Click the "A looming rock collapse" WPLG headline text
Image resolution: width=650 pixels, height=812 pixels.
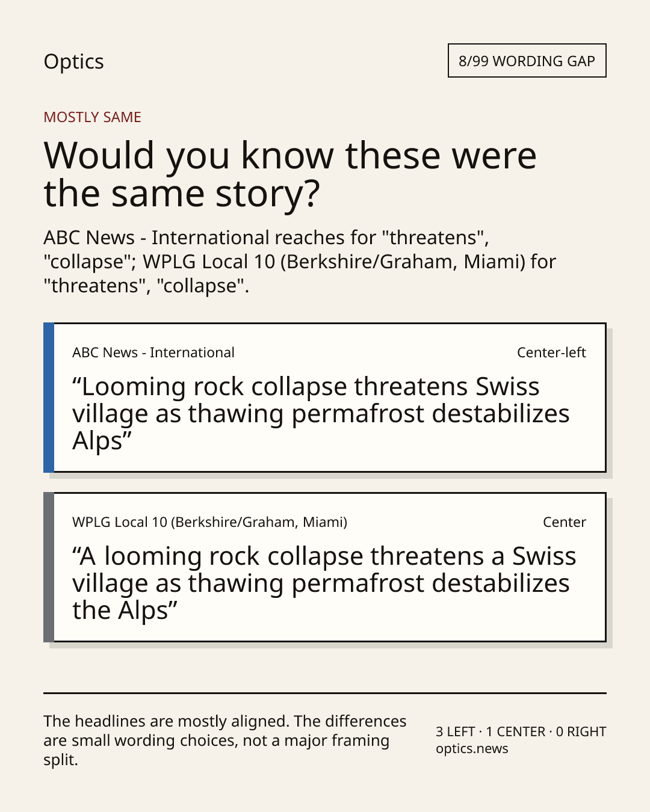click(324, 583)
